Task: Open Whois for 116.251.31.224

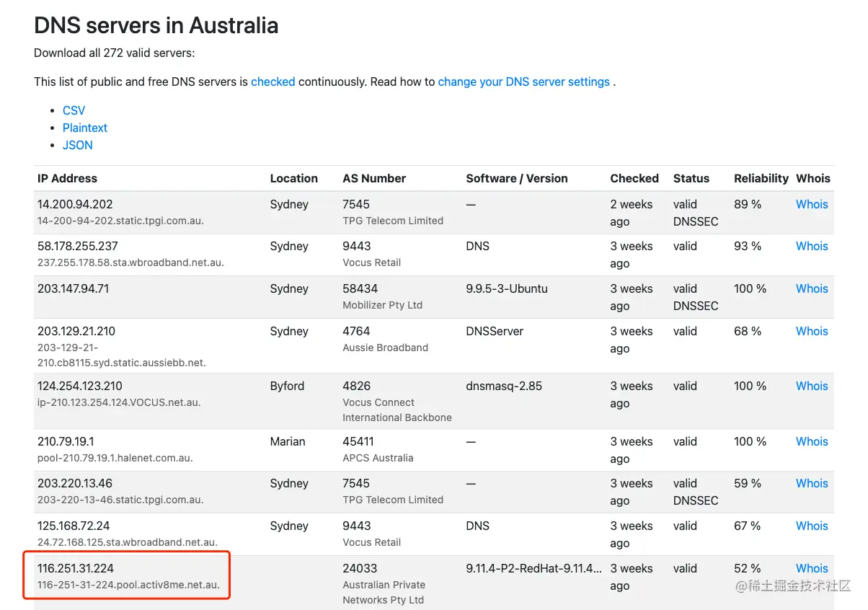Action: click(x=812, y=568)
